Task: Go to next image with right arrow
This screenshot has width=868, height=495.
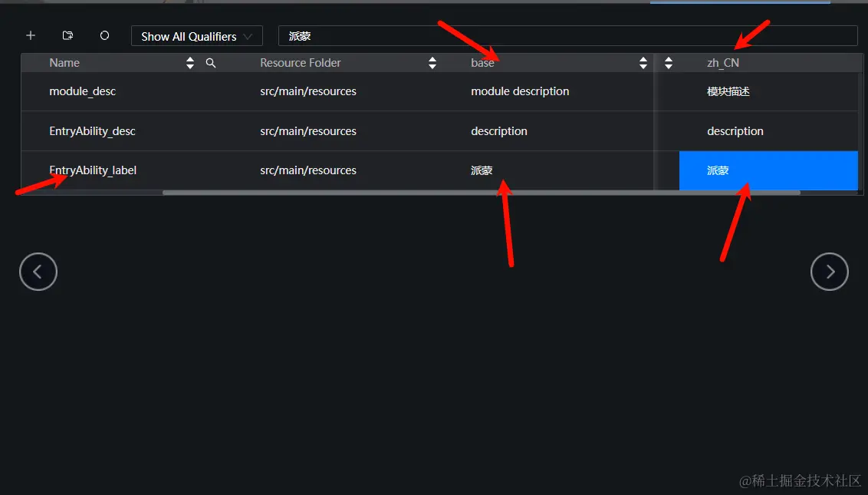Action: tap(829, 272)
